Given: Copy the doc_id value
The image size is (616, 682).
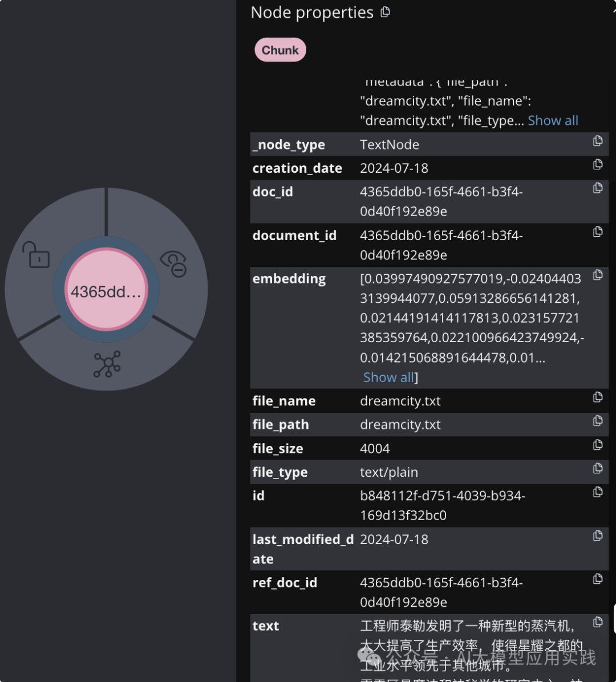Looking at the screenshot, I should [598, 188].
